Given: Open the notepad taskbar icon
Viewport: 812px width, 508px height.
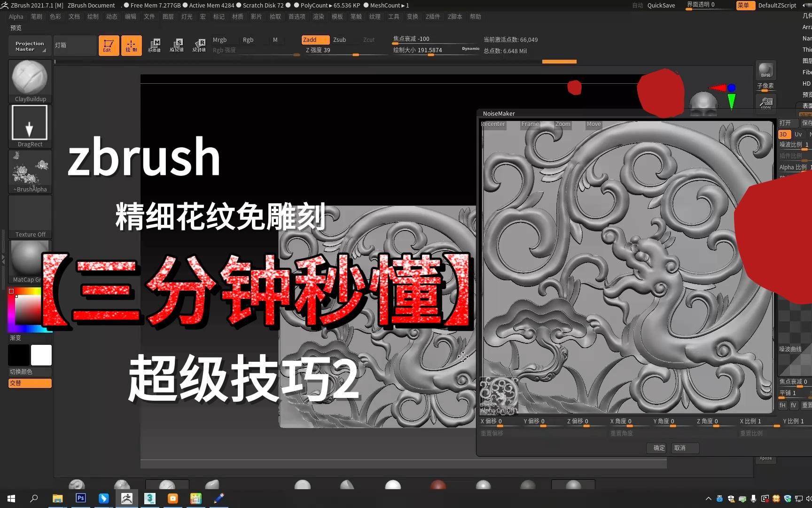Looking at the screenshot, I should click(x=196, y=499).
